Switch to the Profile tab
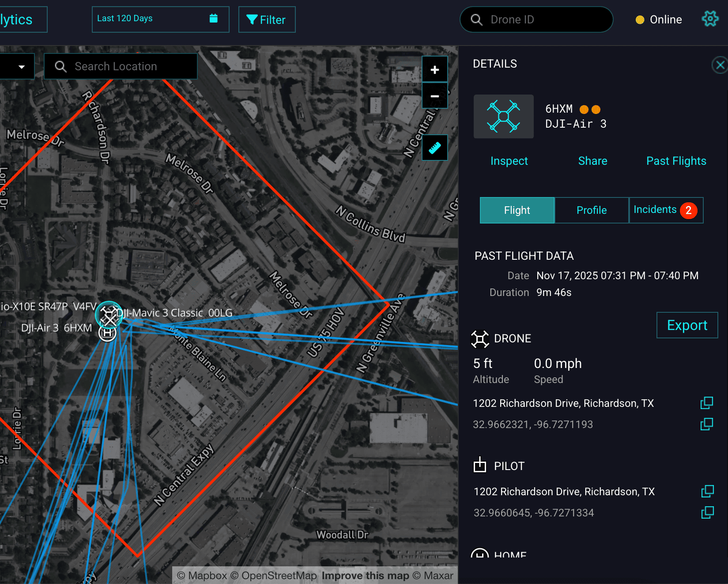 click(591, 210)
